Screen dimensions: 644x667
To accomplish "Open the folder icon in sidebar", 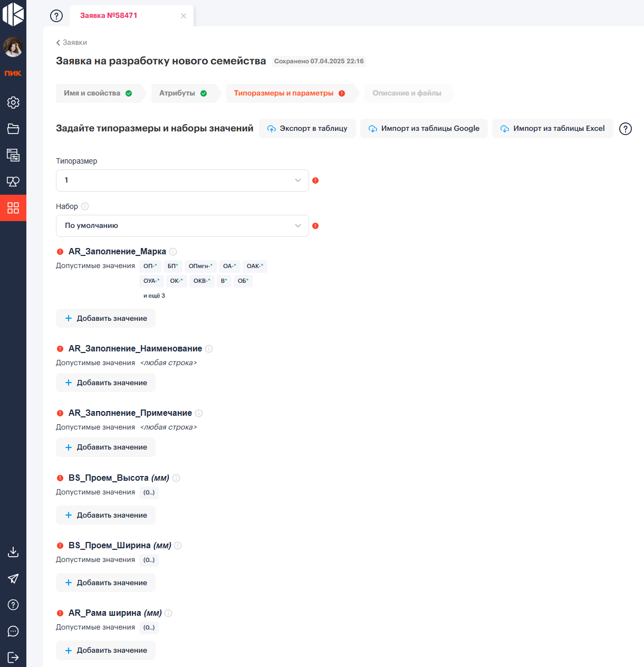I will coord(13,129).
